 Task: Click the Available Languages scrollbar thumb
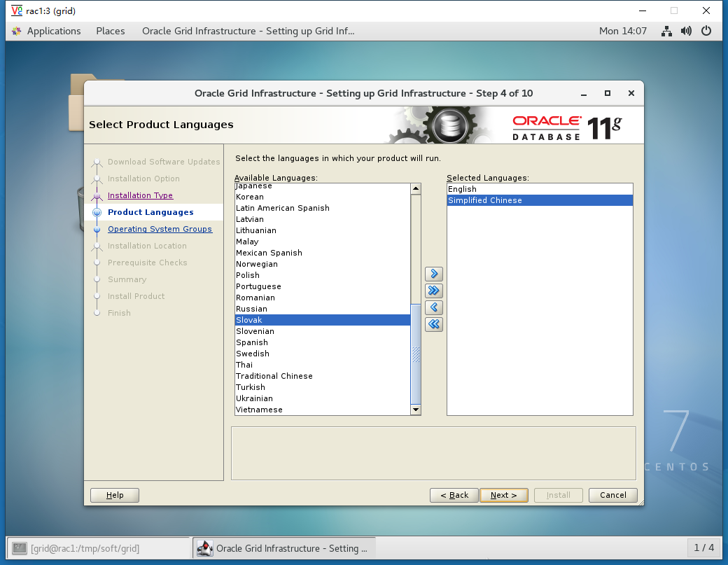[x=416, y=354]
